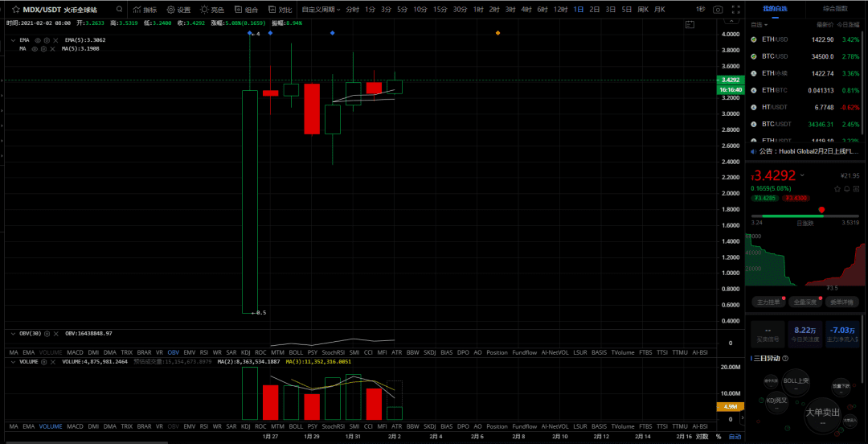Close the OBV(30) sub-chart
868x444 pixels.
(x=56, y=334)
